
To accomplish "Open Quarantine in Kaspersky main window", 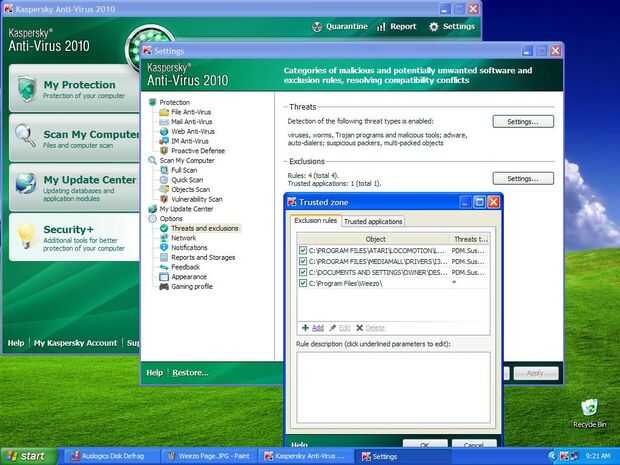I will [340, 27].
